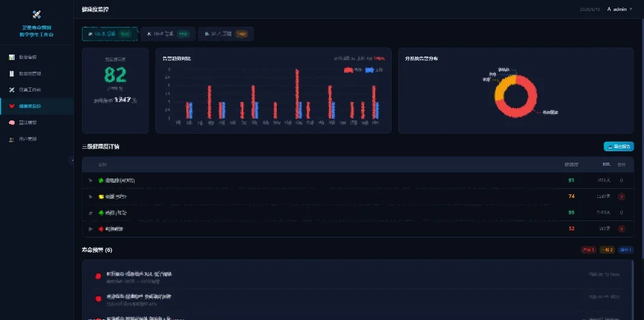The image size is (644, 320).
Task: Expand the table row with health 74
Action: 90,197
